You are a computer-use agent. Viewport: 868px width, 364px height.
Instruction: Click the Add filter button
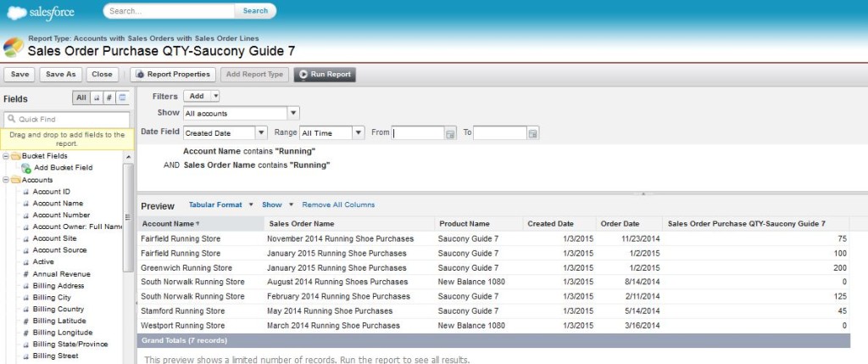(197, 96)
